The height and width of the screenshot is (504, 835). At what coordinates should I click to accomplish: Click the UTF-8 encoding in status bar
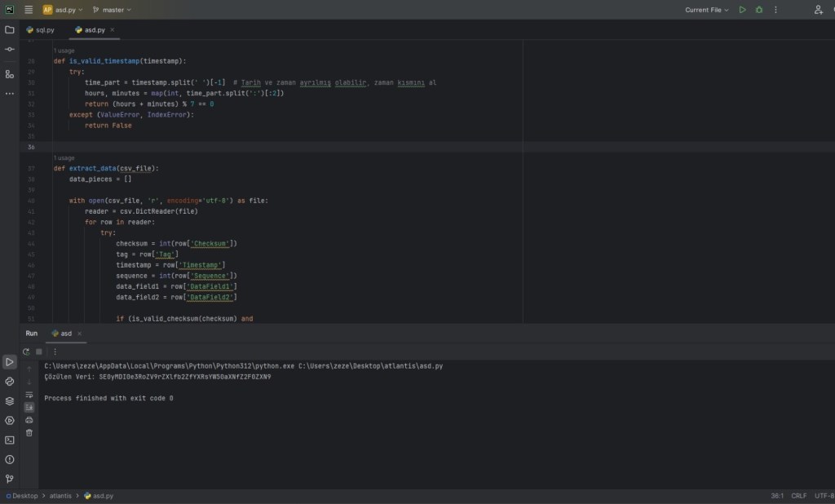click(x=824, y=496)
